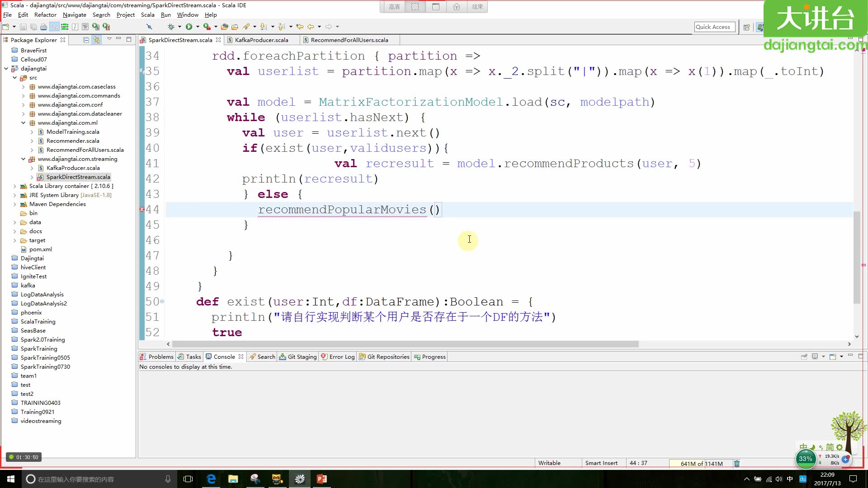Click the green Run button

pos(189,27)
